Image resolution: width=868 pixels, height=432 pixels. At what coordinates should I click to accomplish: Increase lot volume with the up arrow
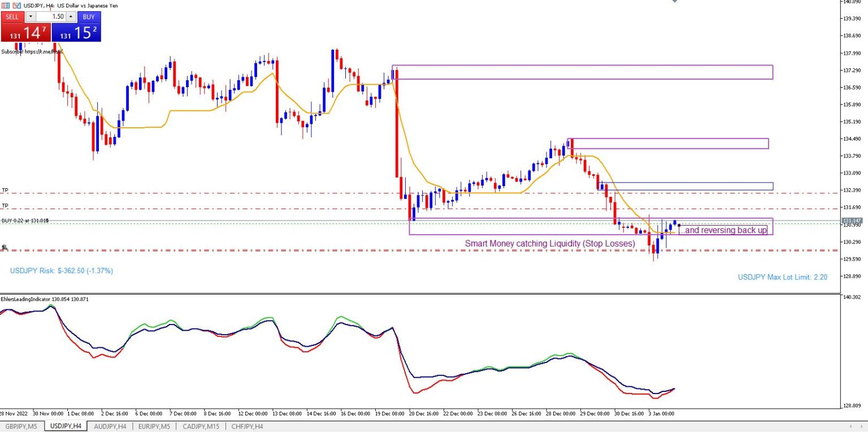(x=71, y=17)
